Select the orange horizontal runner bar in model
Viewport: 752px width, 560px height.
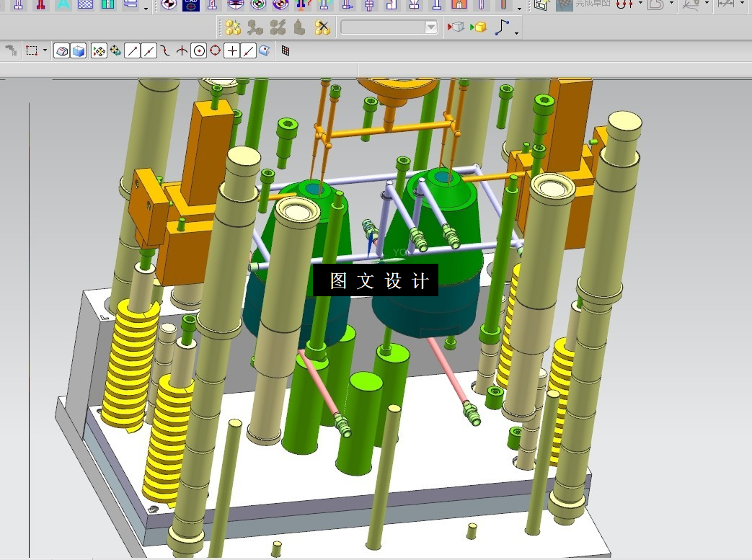[x=389, y=128]
